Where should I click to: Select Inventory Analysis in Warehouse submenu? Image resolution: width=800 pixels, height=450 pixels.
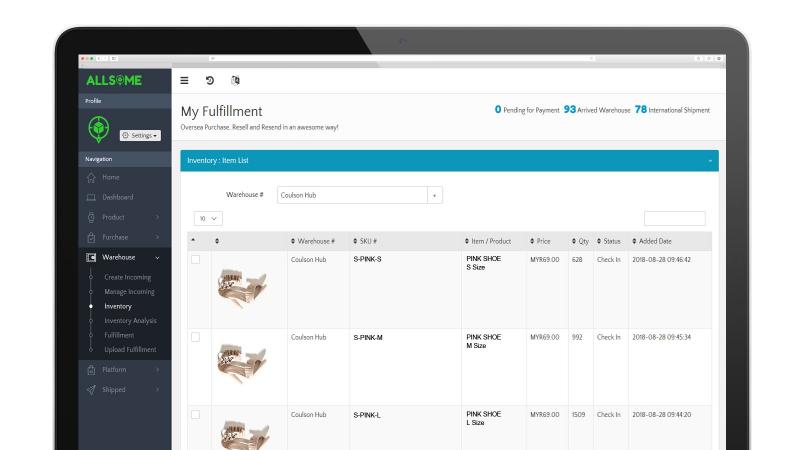pos(130,321)
